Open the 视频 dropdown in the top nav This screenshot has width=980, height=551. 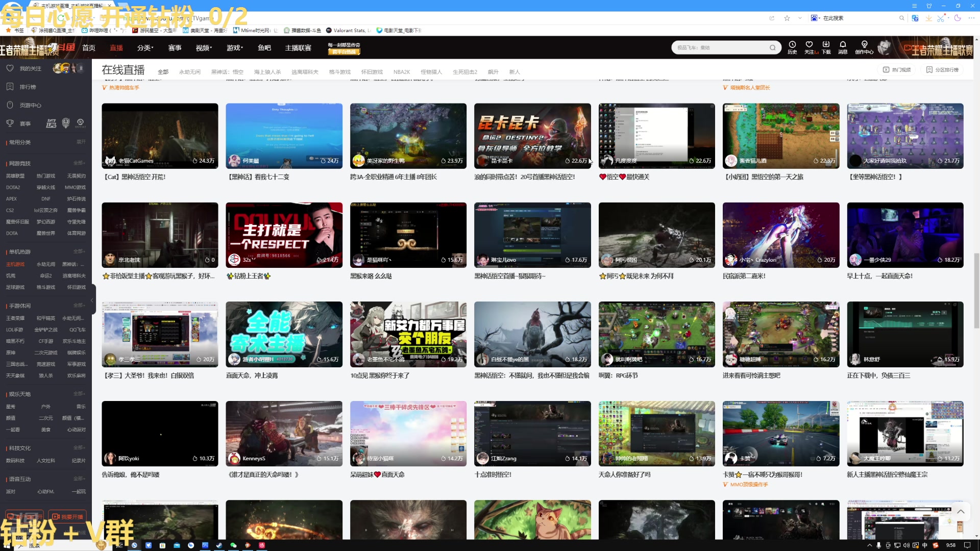(x=204, y=47)
